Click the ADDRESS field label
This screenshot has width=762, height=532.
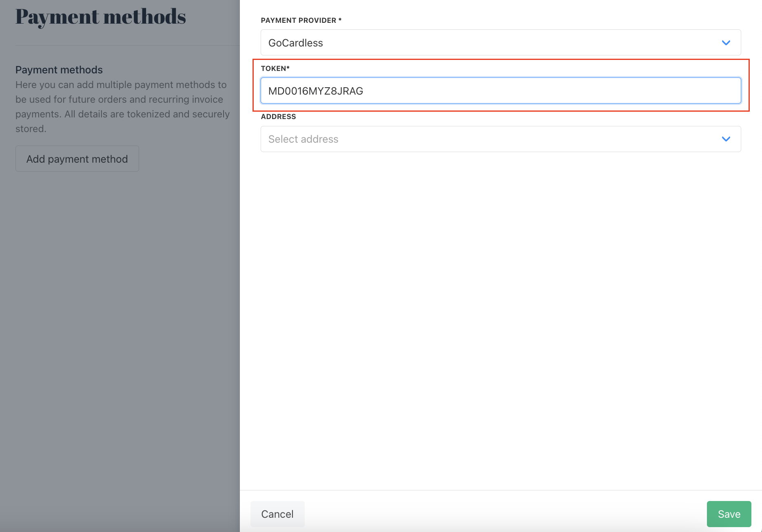pyautogui.click(x=278, y=117)
